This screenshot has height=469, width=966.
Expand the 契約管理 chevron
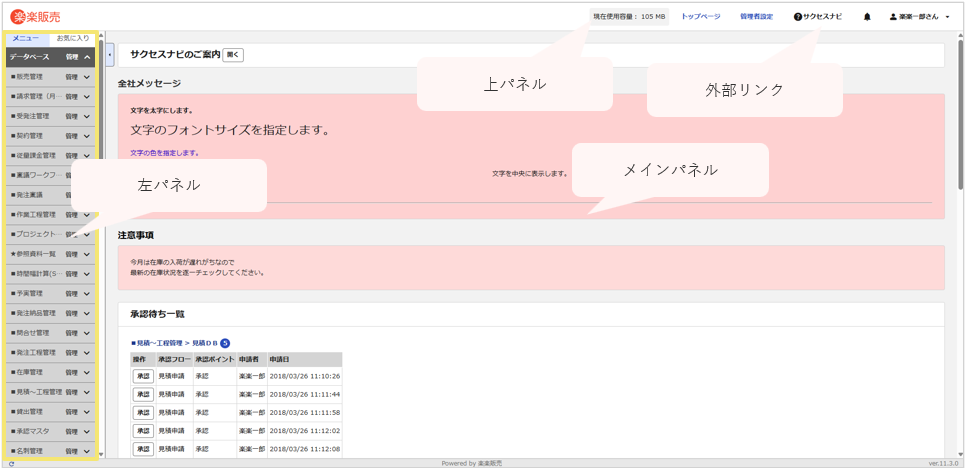point(86,136)
